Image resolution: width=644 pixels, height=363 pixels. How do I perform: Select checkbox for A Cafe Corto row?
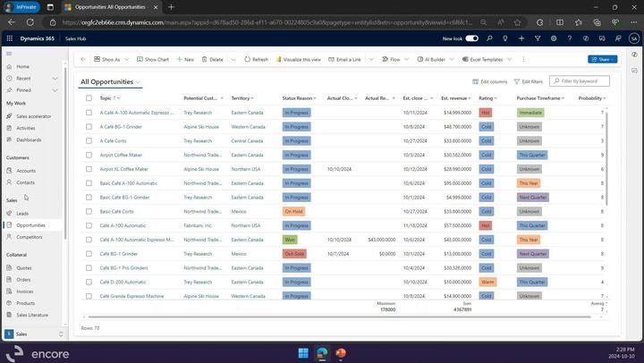pos(89,141)
